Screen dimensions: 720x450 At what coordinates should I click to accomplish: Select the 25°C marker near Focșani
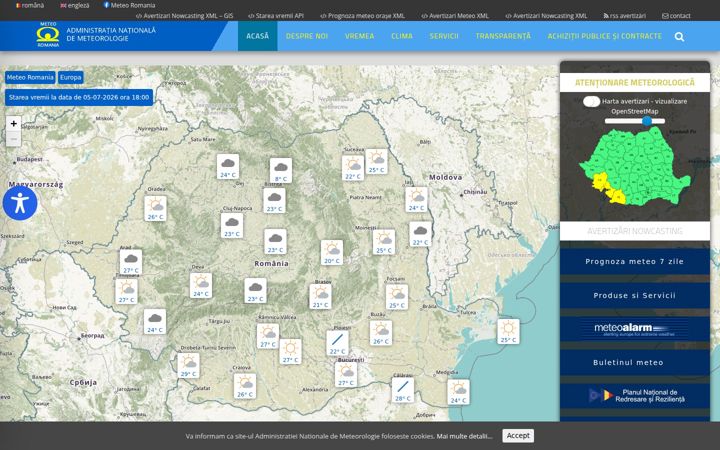[397, 297]
